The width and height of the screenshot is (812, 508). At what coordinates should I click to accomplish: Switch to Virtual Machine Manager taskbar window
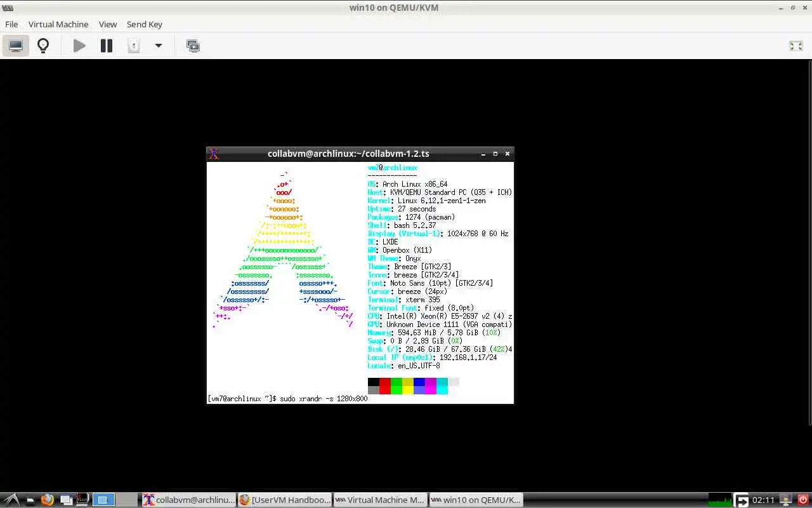pyautogui.click(x=380, y=500)
